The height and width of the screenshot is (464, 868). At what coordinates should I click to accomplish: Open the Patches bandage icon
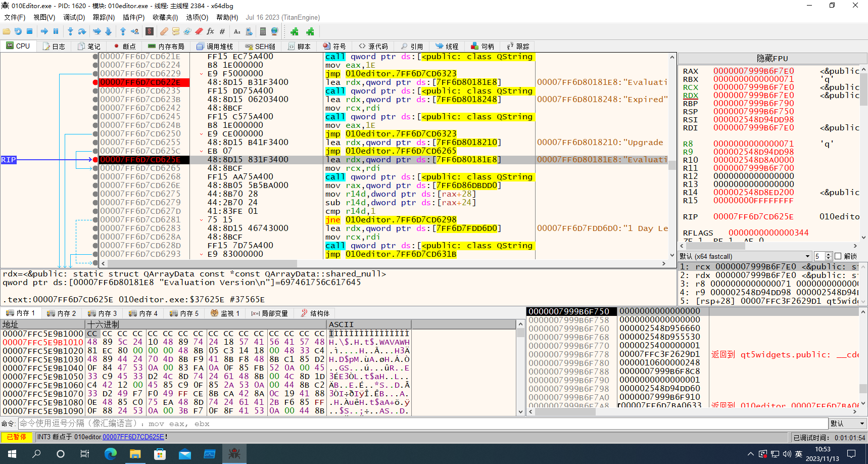(x=164, y=31)
